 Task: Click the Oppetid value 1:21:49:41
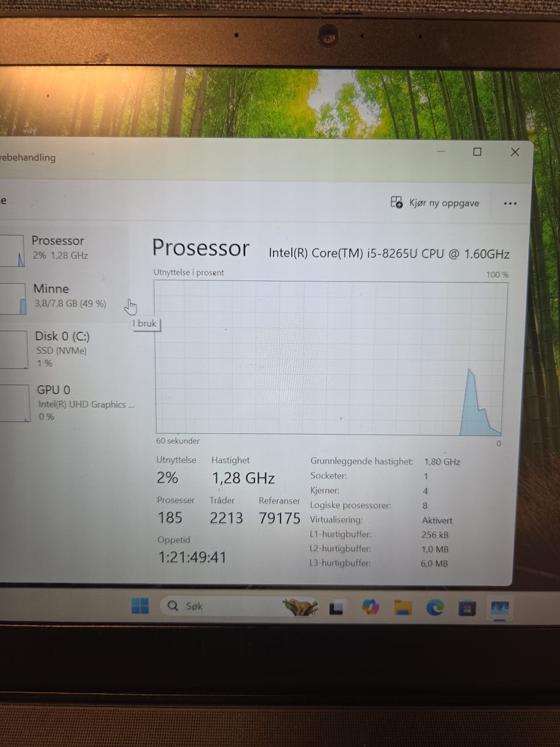pos(192,557)
